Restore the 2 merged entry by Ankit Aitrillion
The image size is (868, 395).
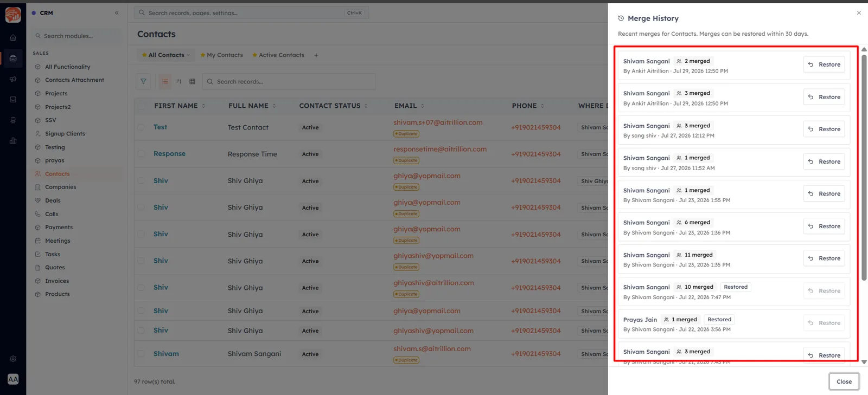point(824,64)
